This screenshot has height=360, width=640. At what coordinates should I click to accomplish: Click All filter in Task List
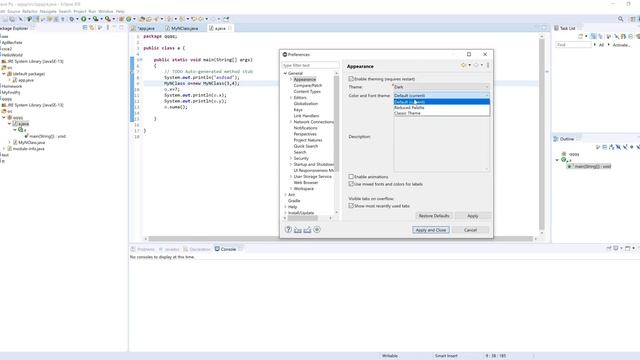pyautogui.click(x=601, y=45)
